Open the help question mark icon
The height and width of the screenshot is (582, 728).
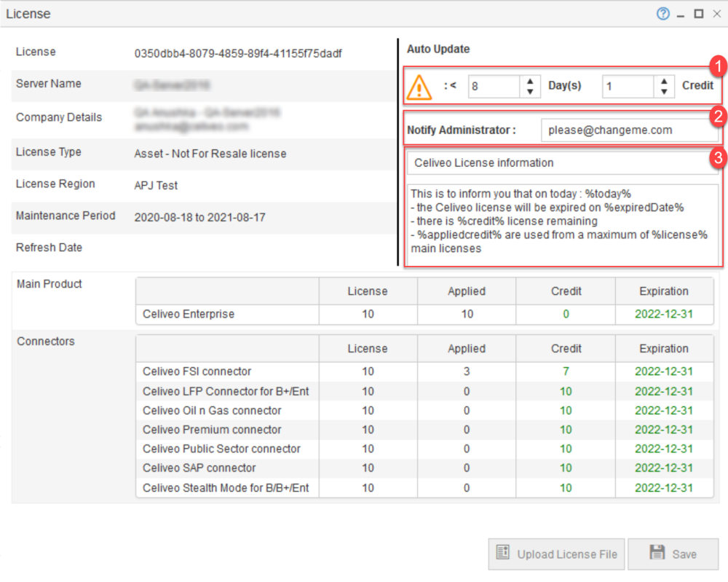[663, 14]
